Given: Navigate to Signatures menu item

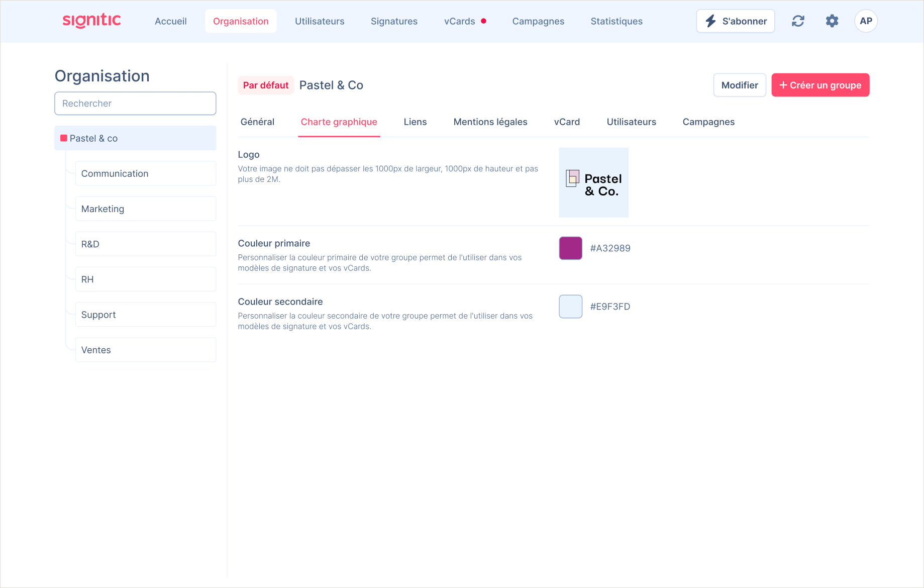Looking at the screenshot, I should click(394, 21).
